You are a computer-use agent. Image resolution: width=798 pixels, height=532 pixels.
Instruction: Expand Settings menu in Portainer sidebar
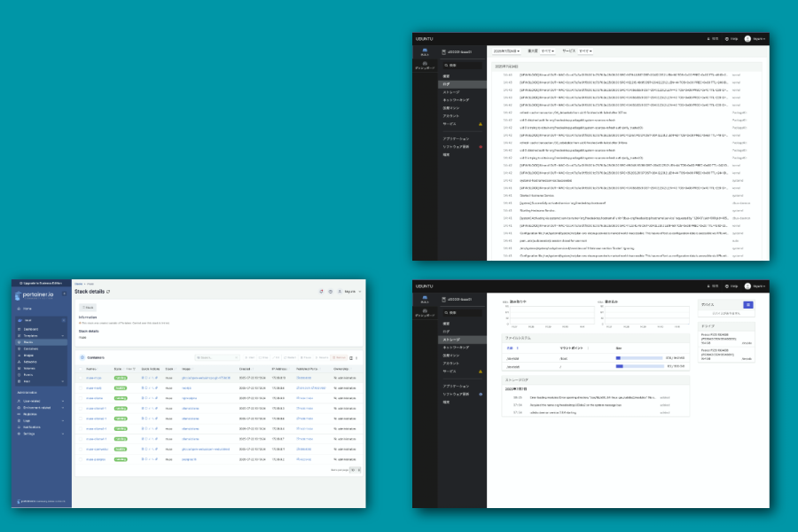(x=63, y=434)
